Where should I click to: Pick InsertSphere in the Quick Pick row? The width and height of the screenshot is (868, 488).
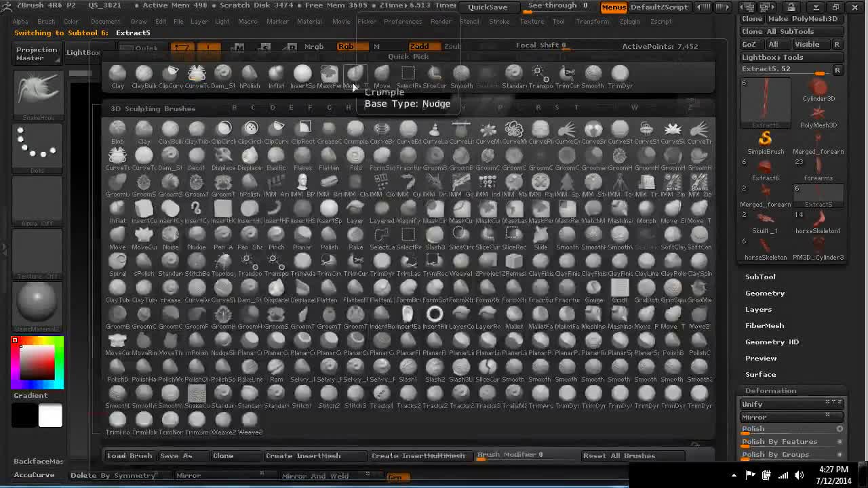pos(302,77)
